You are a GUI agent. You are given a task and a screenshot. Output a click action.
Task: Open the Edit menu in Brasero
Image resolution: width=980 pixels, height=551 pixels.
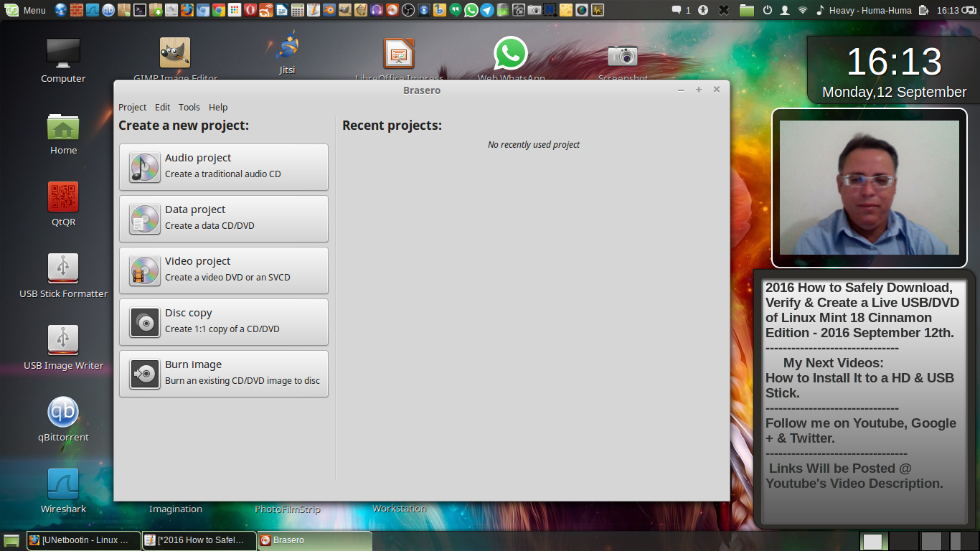(x=163, y=107)
